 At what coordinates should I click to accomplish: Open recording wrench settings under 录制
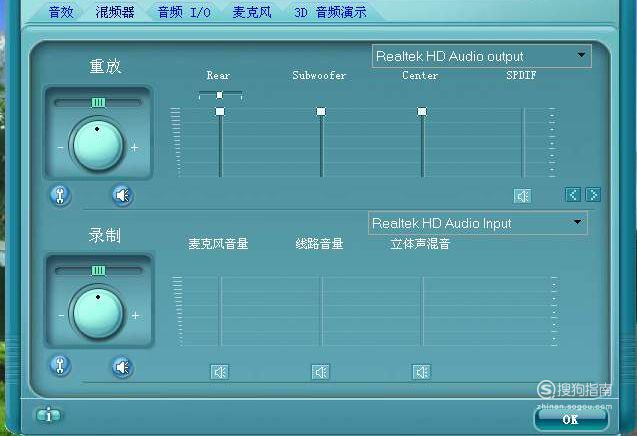[x=60, y=365]
